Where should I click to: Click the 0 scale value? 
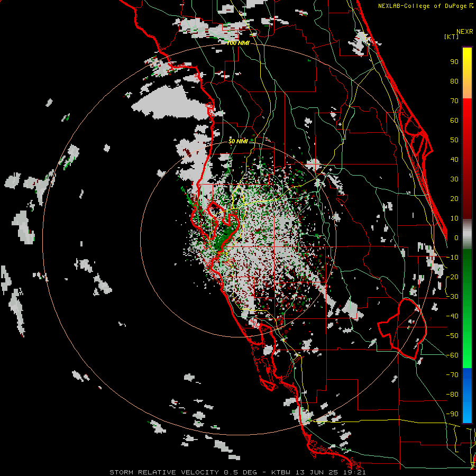456,238
